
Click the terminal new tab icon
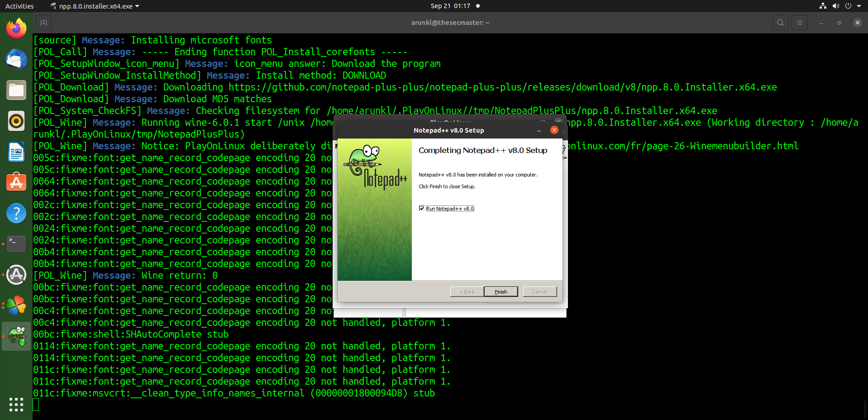coord(43,23)
